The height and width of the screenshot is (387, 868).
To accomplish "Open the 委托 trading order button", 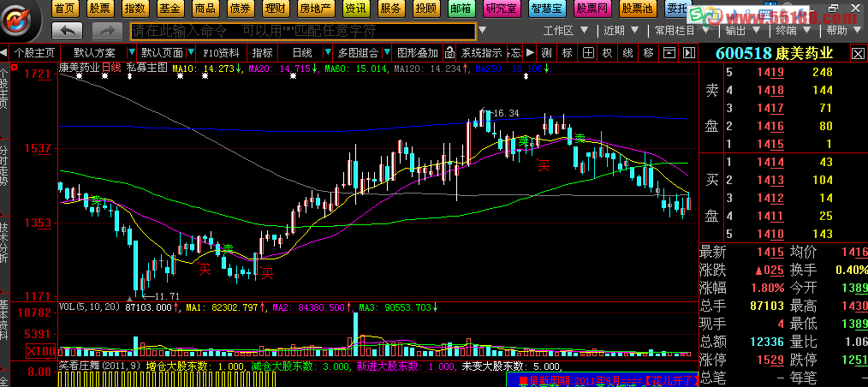I will click(x=677, y=8).
